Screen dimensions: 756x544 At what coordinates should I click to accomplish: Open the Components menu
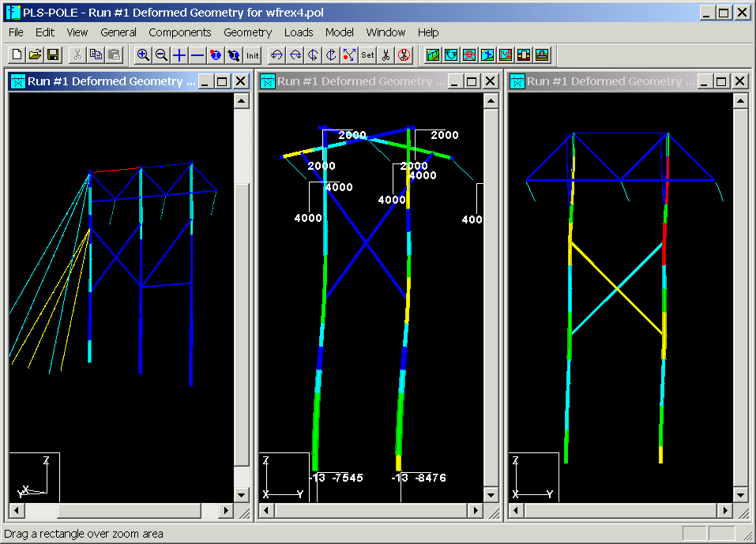click(x=180, y=32)
